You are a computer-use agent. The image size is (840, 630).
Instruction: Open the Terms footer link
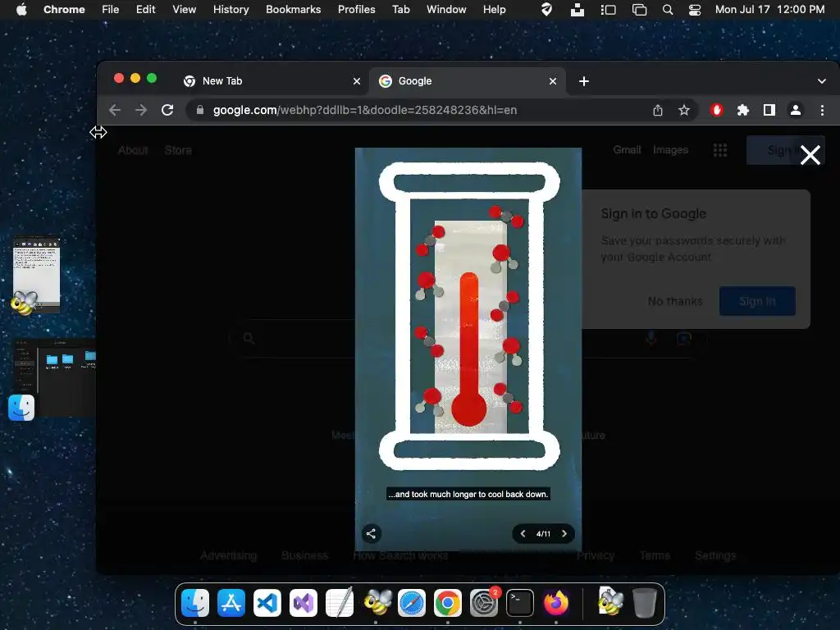pos(654,555)
